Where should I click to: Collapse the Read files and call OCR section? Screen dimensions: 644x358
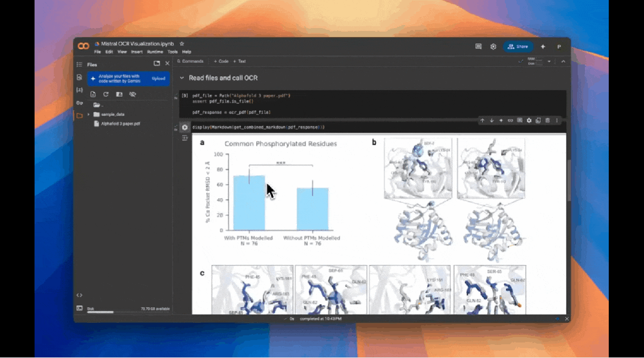point(182,78)
